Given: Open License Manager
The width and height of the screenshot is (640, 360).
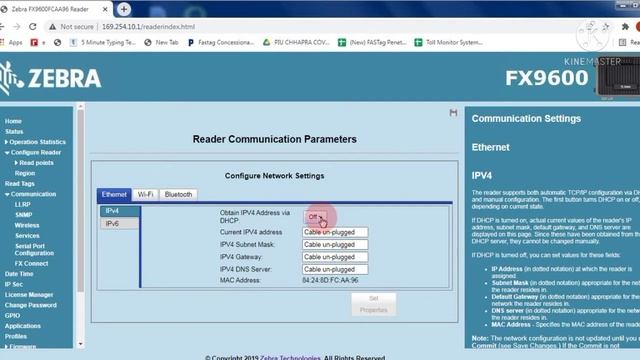Looking at the screenshot, I should [29, 295].
